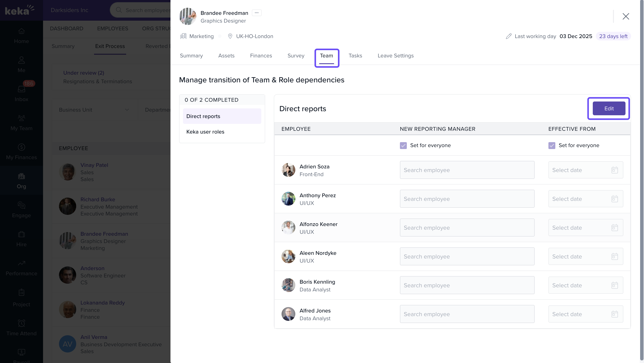Open Anthony Perez's Search employee combo box
The width and height of the screenshot is (644, 363).
[x=467, y=199]
